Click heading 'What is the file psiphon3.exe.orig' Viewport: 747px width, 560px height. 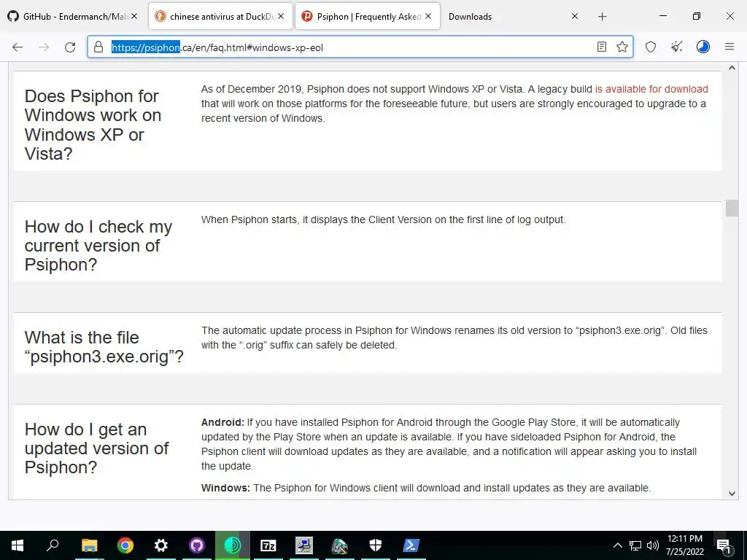104,346
